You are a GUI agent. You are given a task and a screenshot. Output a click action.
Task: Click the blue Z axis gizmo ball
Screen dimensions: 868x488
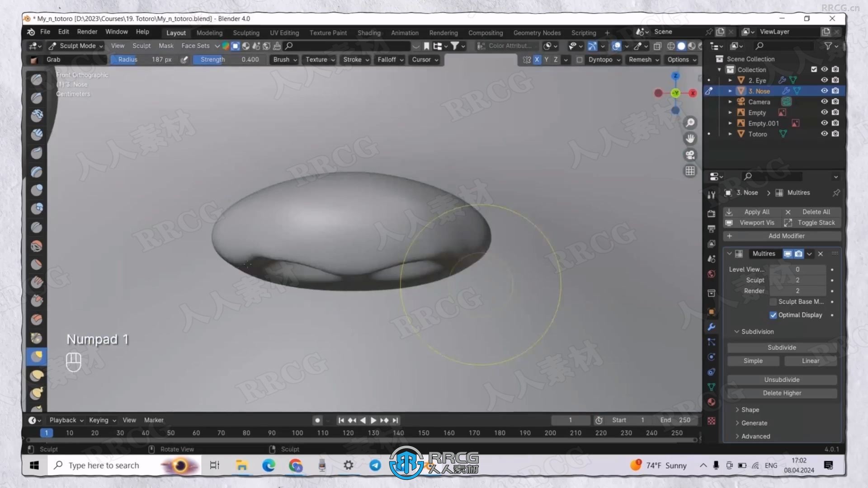675,76
